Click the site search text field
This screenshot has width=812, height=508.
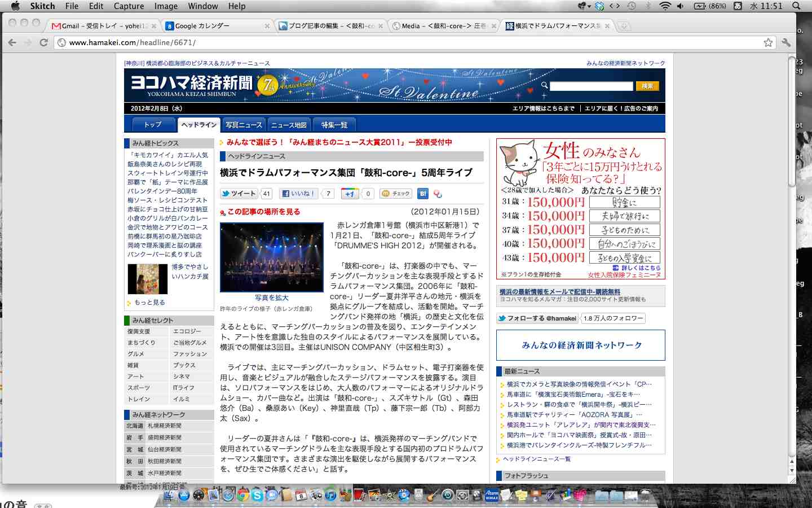(x=591, y=86)
